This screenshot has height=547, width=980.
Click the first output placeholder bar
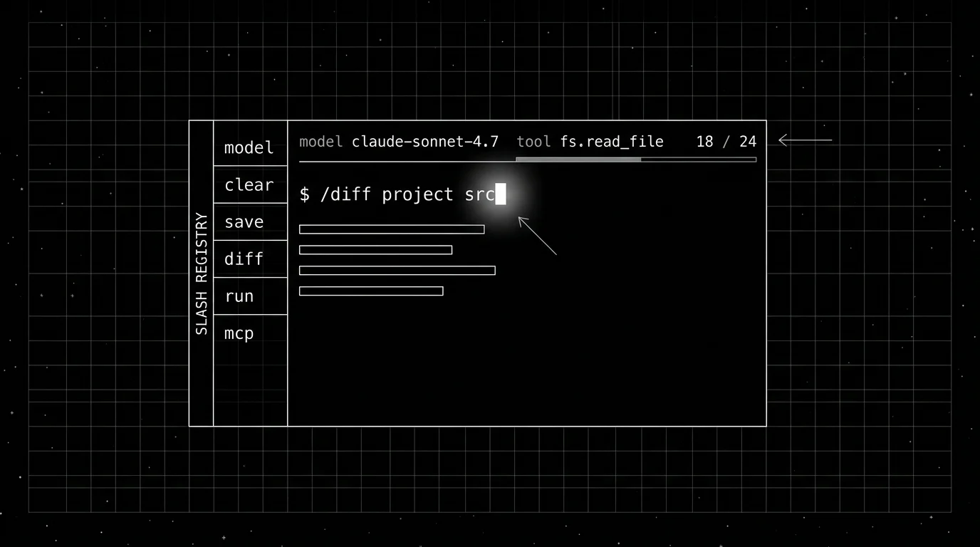pyautogui.click(x=392, y=229)
